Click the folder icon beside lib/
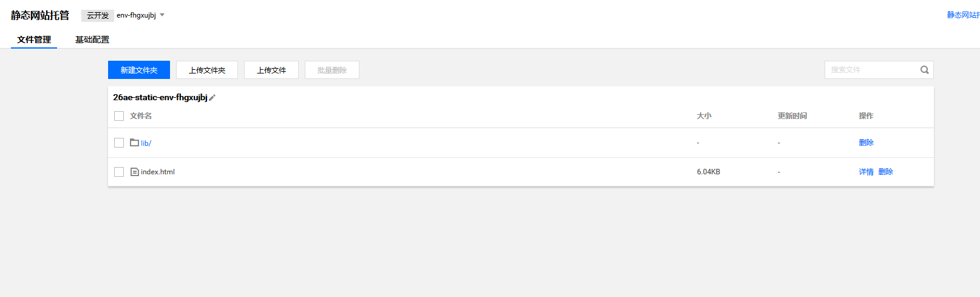 (135, 143)
